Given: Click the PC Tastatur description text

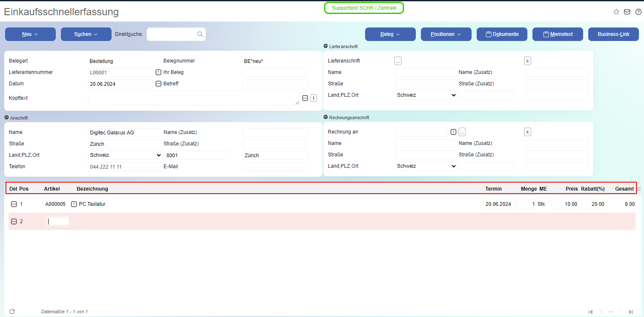Looking at the screenshot, I should pyautogui.click(x=92, y=204).
